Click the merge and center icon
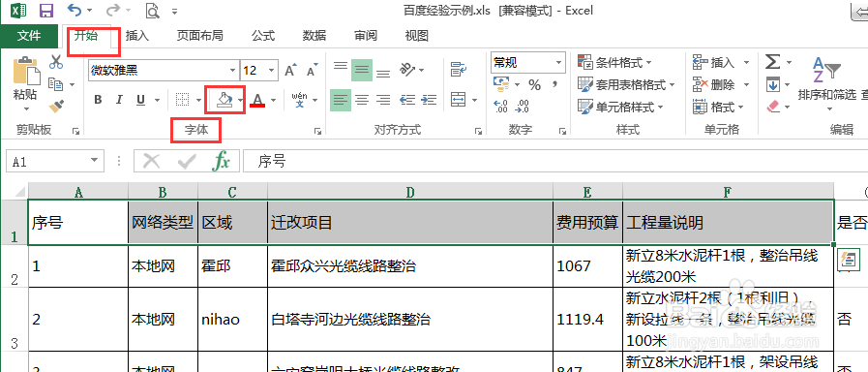Screen dimensions: 868x372 (x=459, y=100)
